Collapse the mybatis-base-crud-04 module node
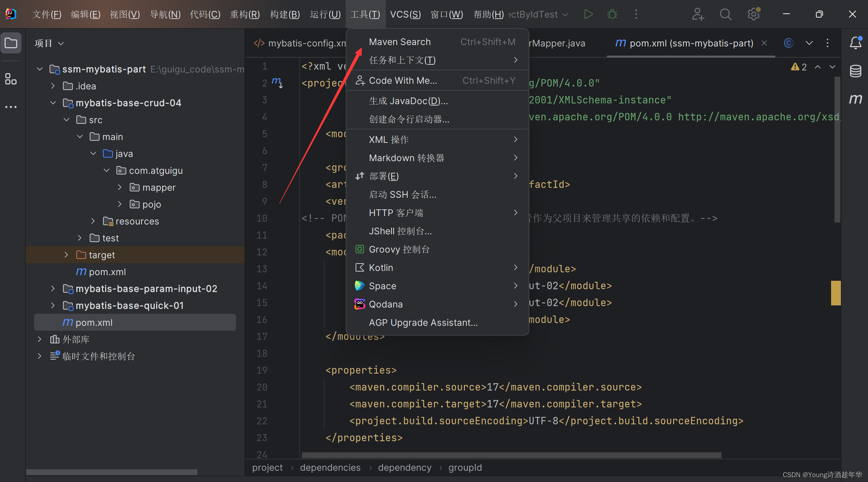Screen dimensions: 868x482 [x=53, y=103]
